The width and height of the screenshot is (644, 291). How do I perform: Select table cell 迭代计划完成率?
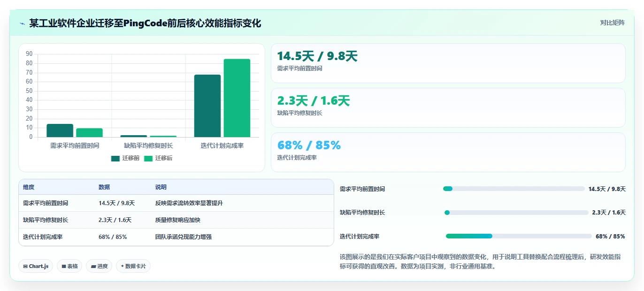[43, 237]
